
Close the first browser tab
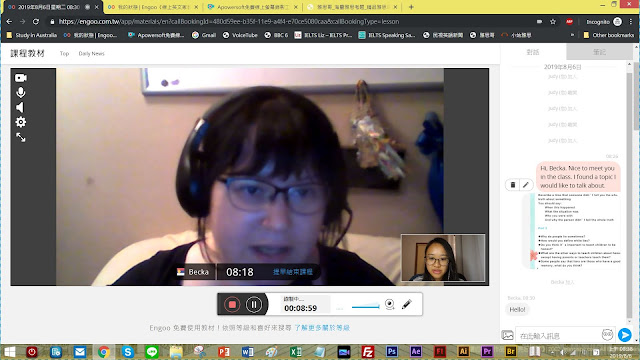pos(97,7)
